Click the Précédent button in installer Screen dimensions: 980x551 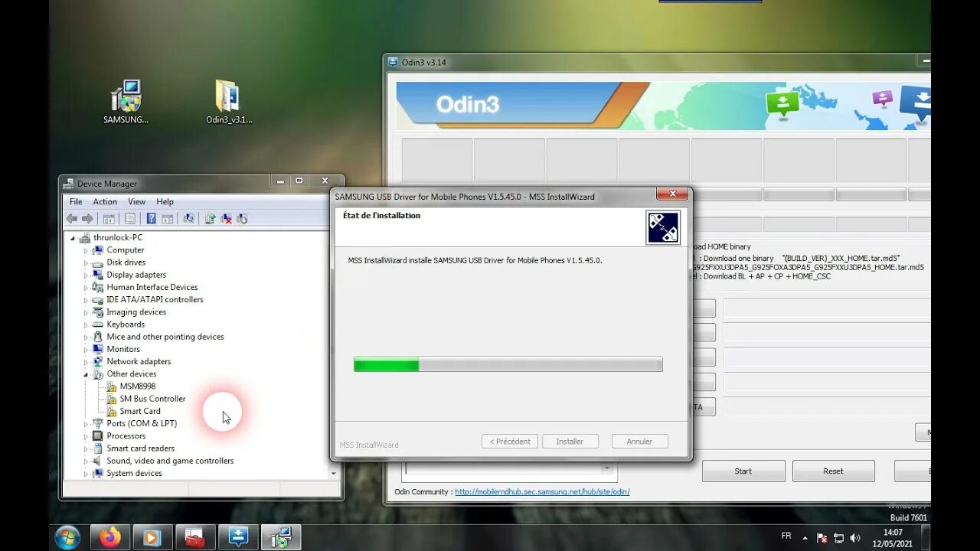click(x=510, y=442)
